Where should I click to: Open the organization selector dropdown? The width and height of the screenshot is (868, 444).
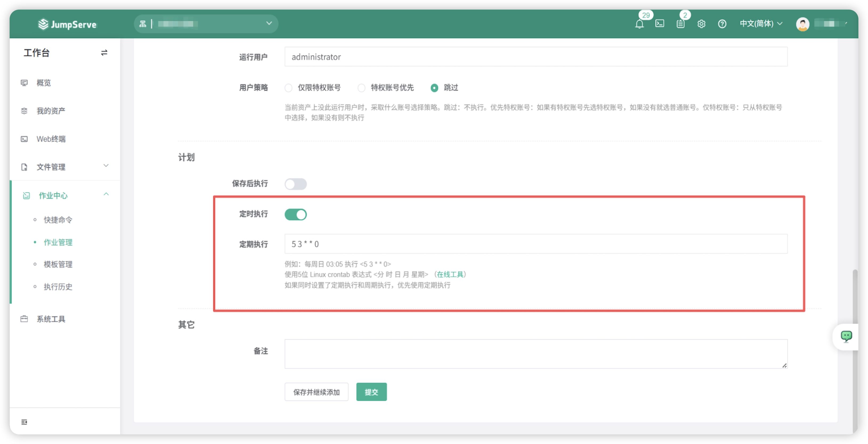[206, 24]
